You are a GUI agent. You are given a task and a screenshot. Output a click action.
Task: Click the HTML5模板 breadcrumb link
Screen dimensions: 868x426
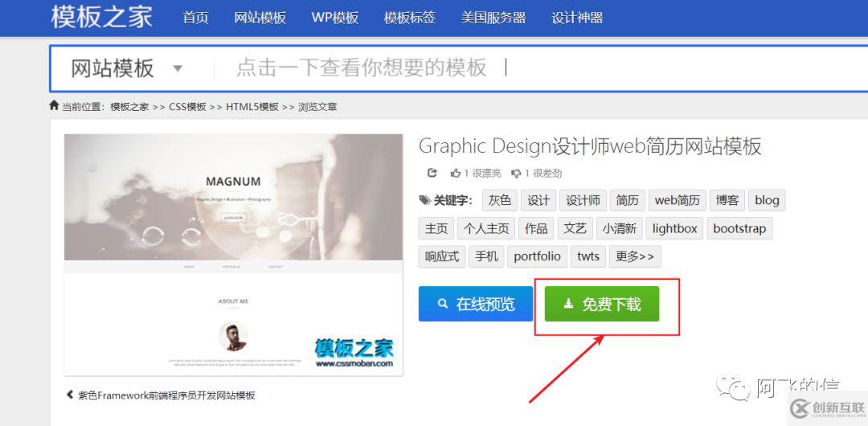[x=252, y=107]
